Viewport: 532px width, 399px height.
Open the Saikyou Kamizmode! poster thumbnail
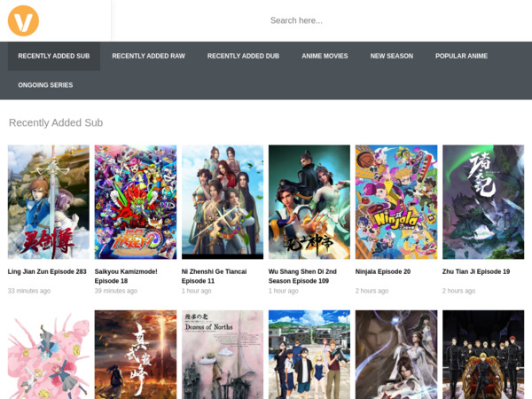point(136,202)
